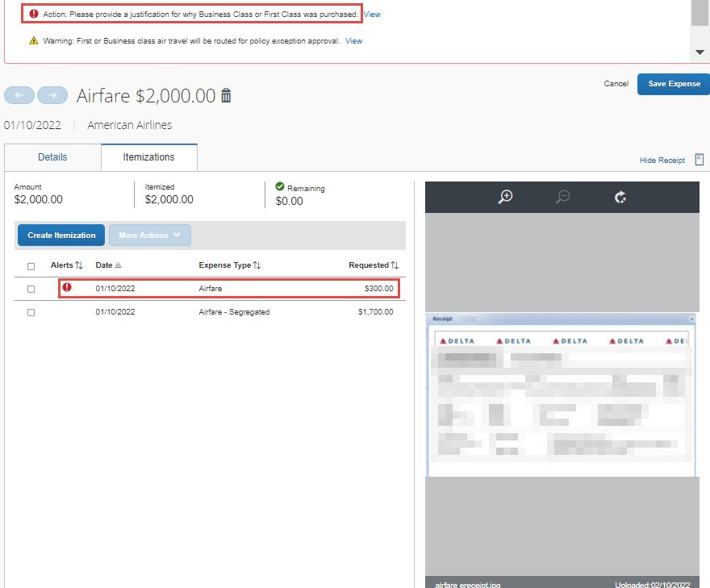Switch to the Details tab

(x=52, y=157)
